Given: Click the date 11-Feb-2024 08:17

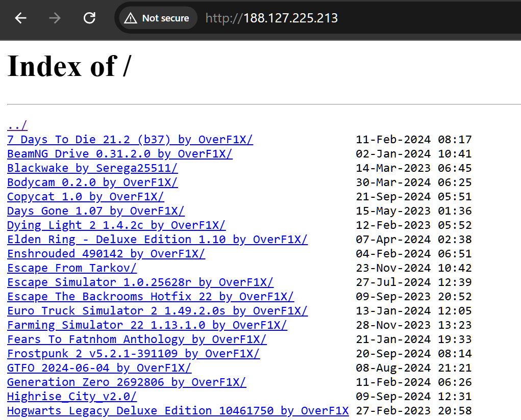Looking at the screenshot, I should 414,140.
